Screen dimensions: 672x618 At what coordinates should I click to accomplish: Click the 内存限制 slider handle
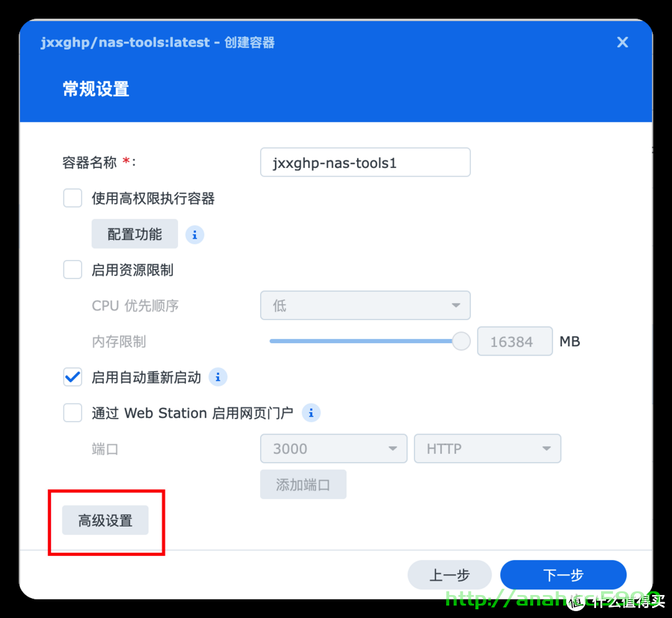[461, 341]
